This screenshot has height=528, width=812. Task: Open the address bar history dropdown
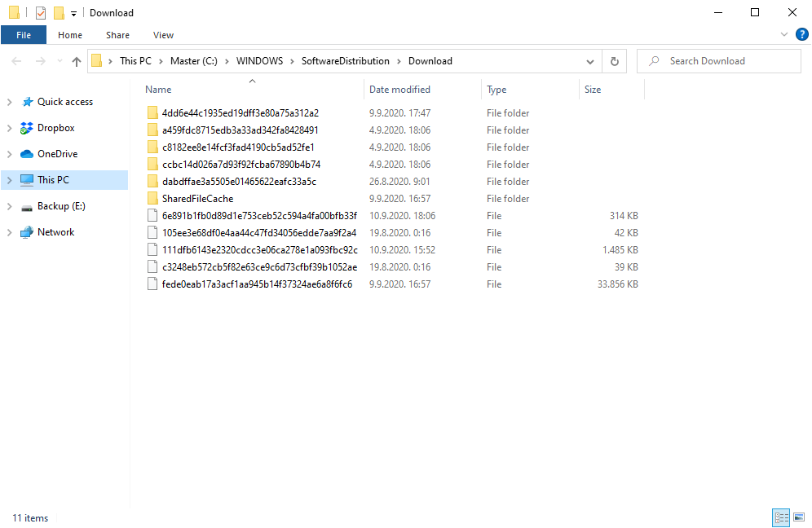point(589,62)
